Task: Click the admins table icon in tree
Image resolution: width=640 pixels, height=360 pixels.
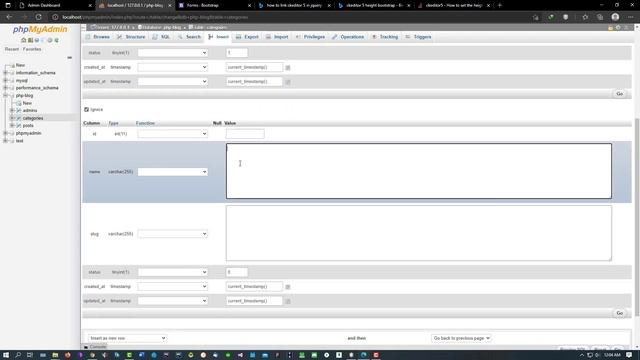Action: (x=19, y=111)
